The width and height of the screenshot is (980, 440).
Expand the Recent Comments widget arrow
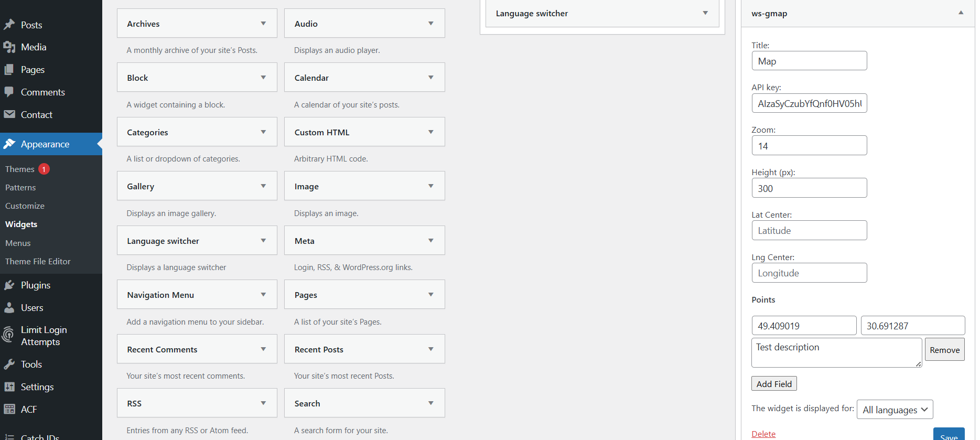263,349
